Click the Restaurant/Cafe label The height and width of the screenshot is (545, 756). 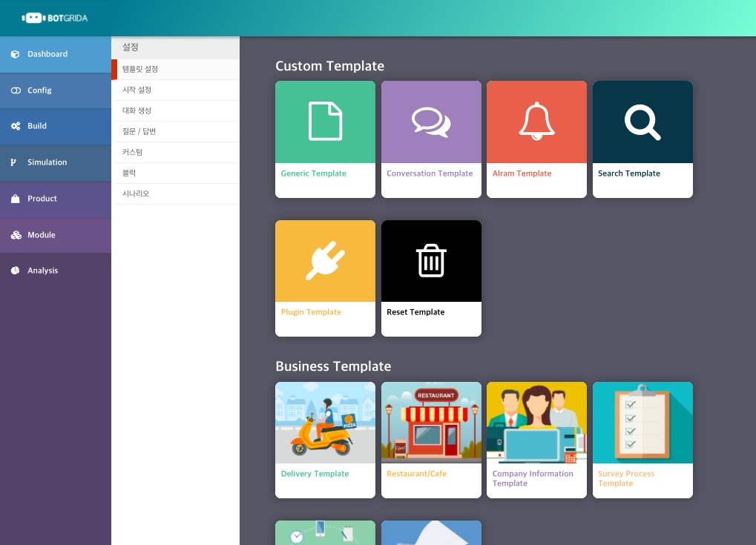pos(416,474)
